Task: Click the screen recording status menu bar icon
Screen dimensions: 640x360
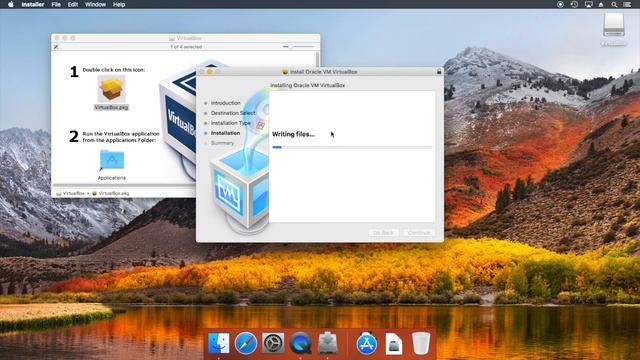Action: coord(560,4)
